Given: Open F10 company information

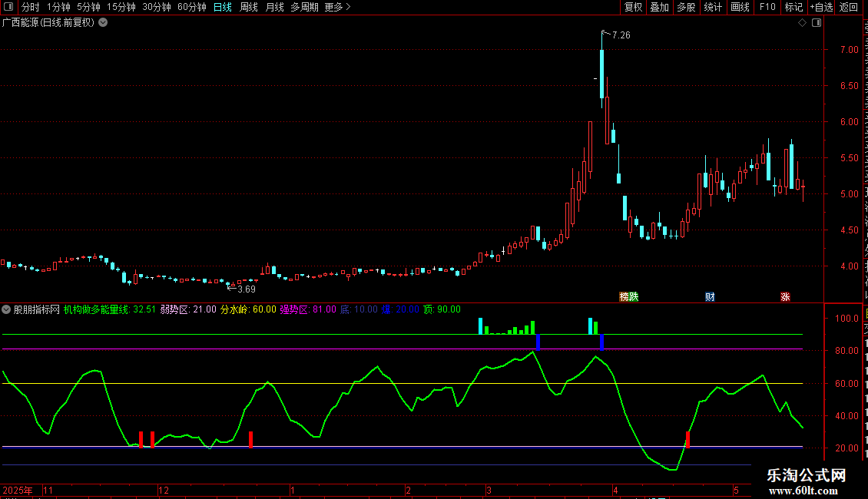Looking at the screenshot, I should click(767, 7).
